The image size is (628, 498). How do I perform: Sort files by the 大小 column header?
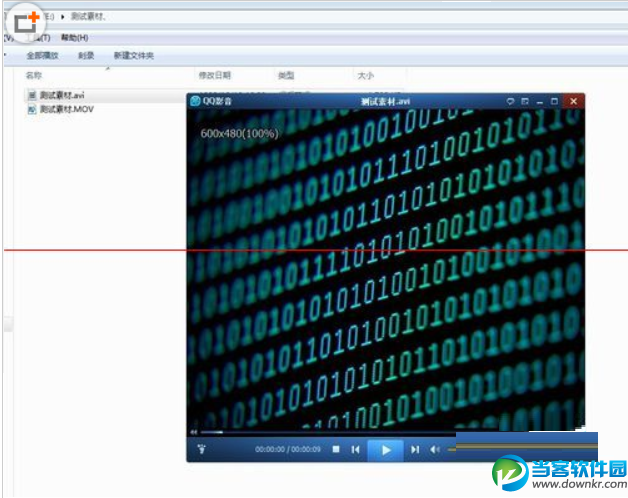point(365,75)
